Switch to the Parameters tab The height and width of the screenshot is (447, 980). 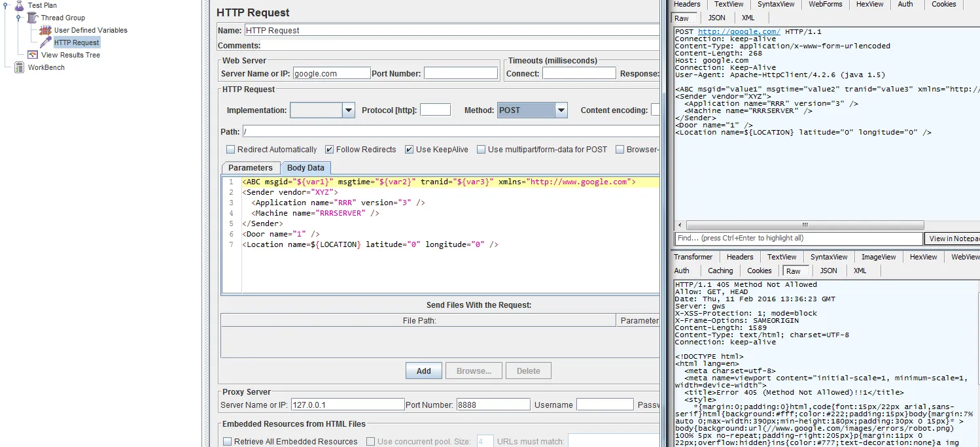pos(251,168)
